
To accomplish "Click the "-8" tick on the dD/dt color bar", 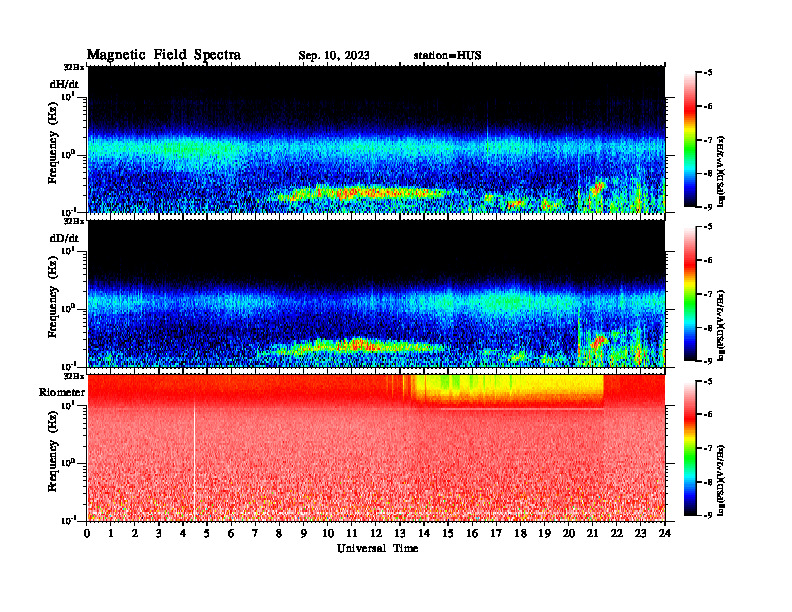I will coord(707,328).
